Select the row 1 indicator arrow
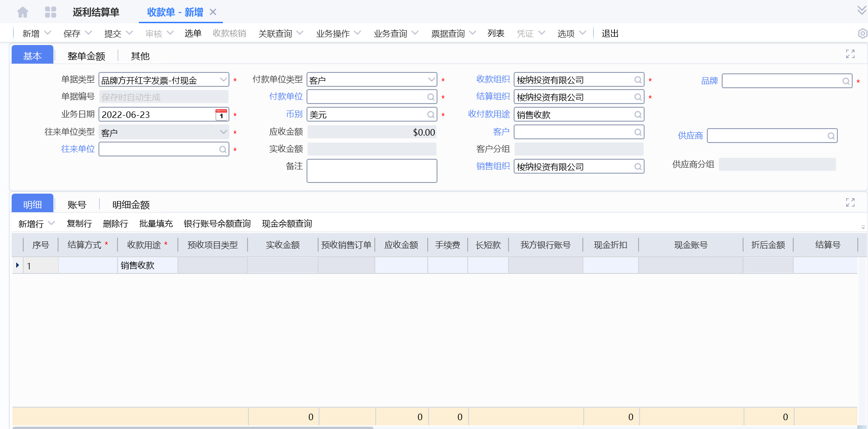Screen dimensions: 868x429 pyautogui.click(x=18, y=266)
